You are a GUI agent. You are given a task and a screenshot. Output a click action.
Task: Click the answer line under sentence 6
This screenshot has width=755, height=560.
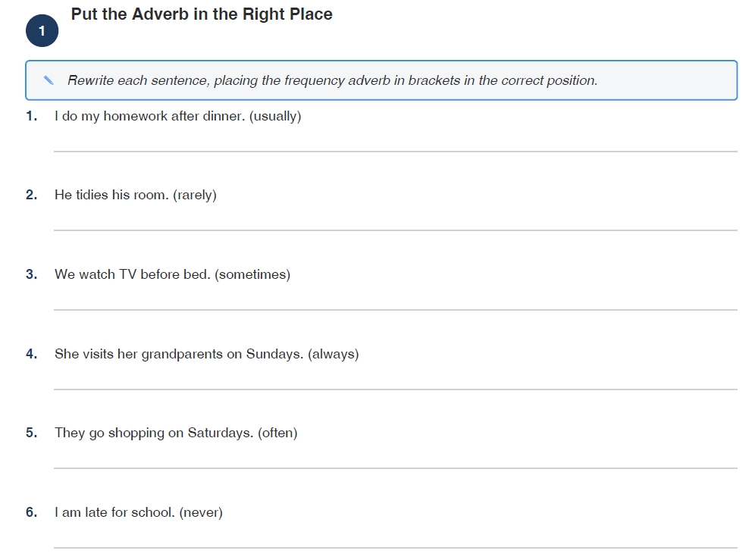click(396, 547)
